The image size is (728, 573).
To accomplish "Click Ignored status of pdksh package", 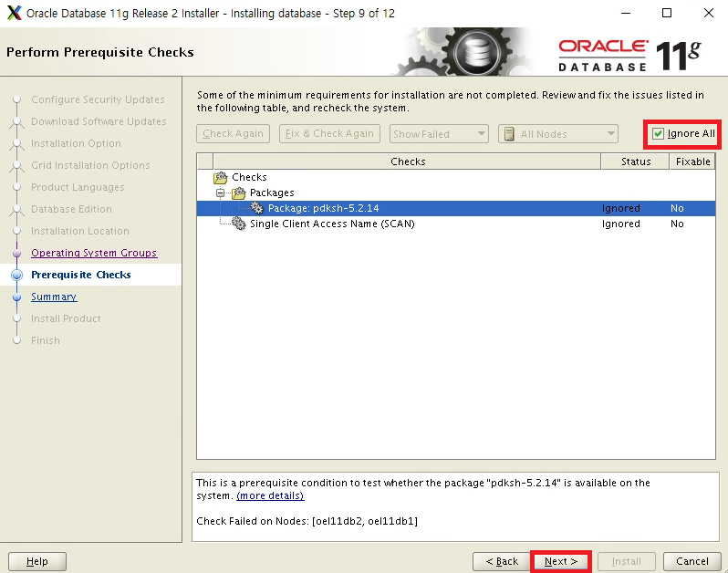I will click(620, 208).
